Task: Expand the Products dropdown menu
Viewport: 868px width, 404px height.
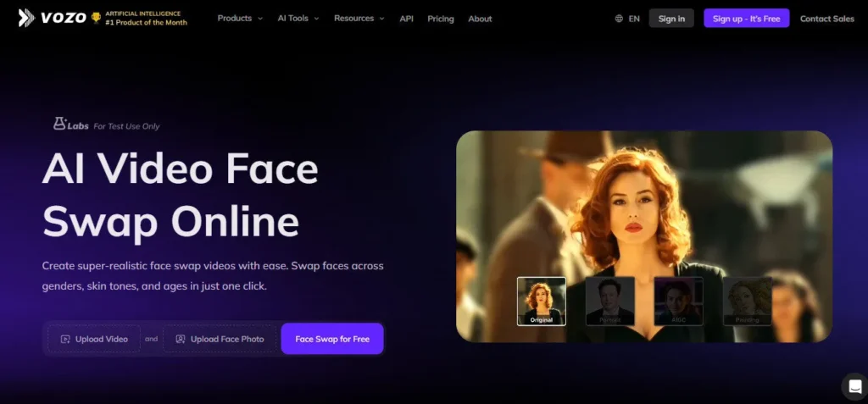Action: [x=240, y=19]
